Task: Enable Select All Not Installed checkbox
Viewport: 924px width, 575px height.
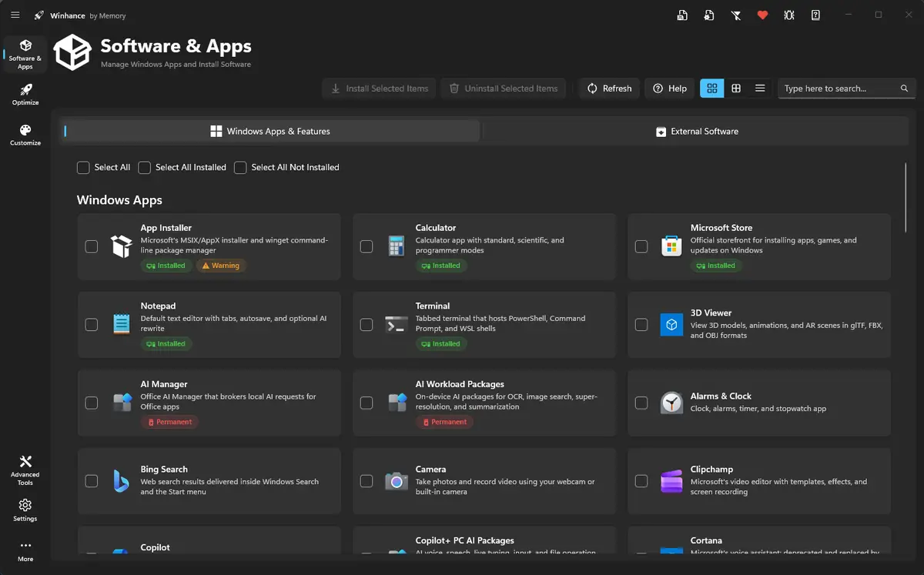Action: [x=240, y=168]
